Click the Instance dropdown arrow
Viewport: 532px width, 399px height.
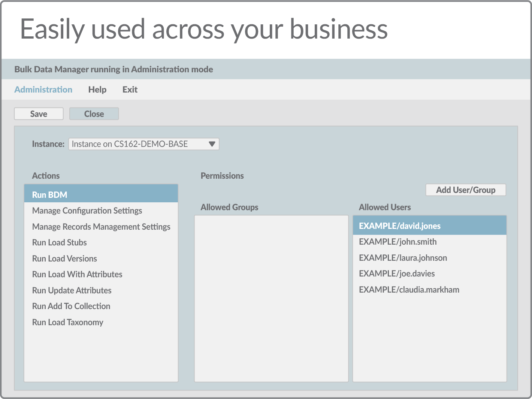[212, 144]
